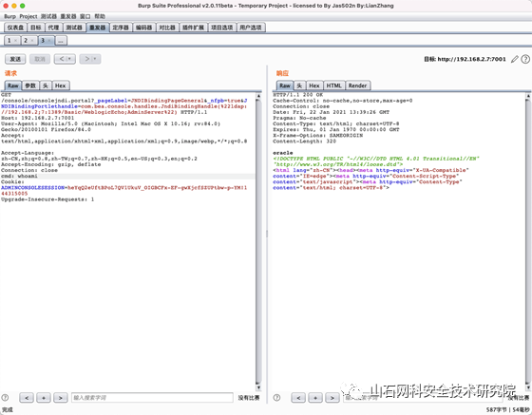This screenshot has height=415, width=532.
Task: Click the request pane vertical scrollbar
Action: [x=258, y=241]
